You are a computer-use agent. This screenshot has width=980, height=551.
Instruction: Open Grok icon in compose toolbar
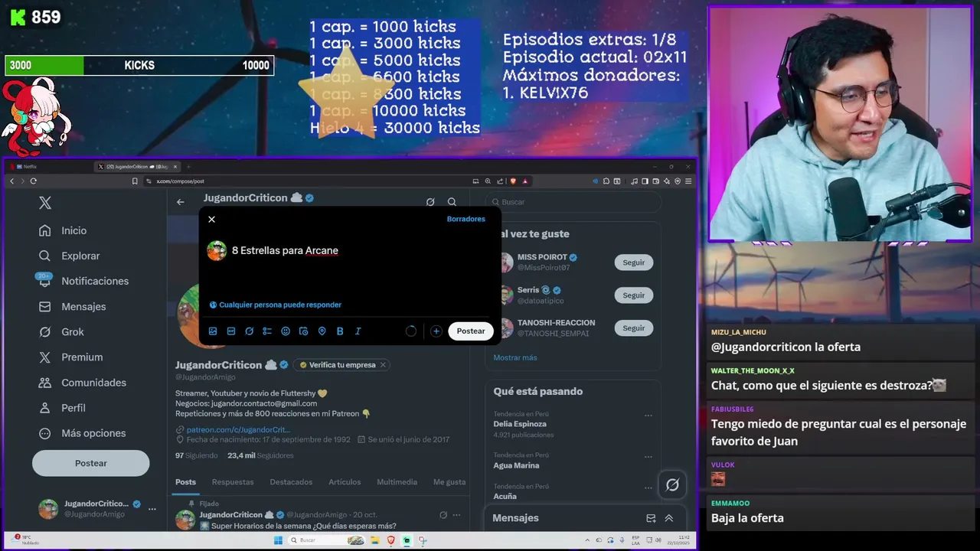point(249,331)
